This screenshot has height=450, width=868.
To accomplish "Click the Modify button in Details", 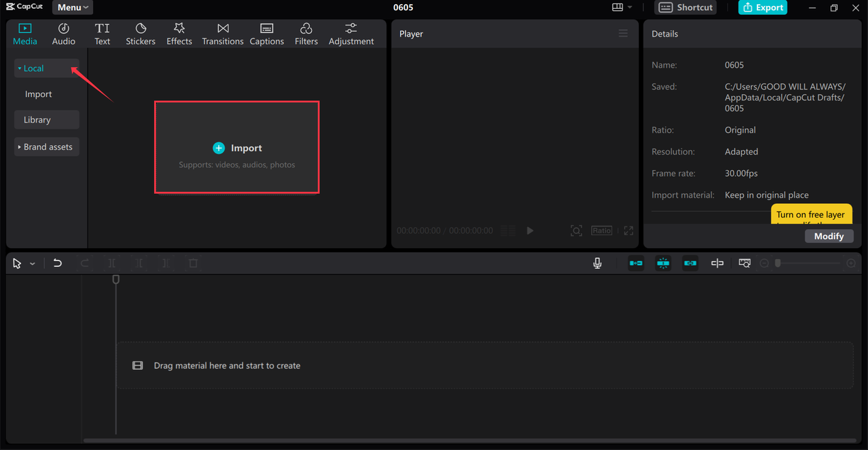I will click(829, 236).
